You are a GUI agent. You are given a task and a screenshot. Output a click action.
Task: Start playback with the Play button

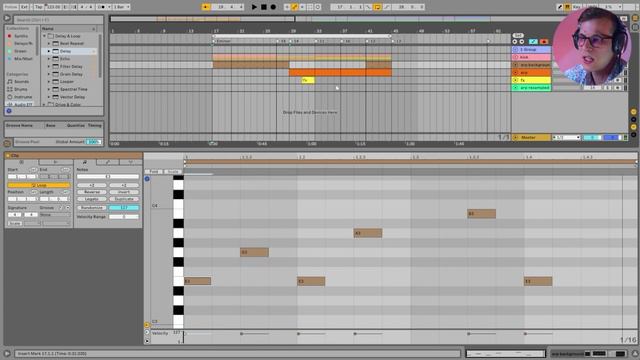pyautogui.click(x=254, y=7)
